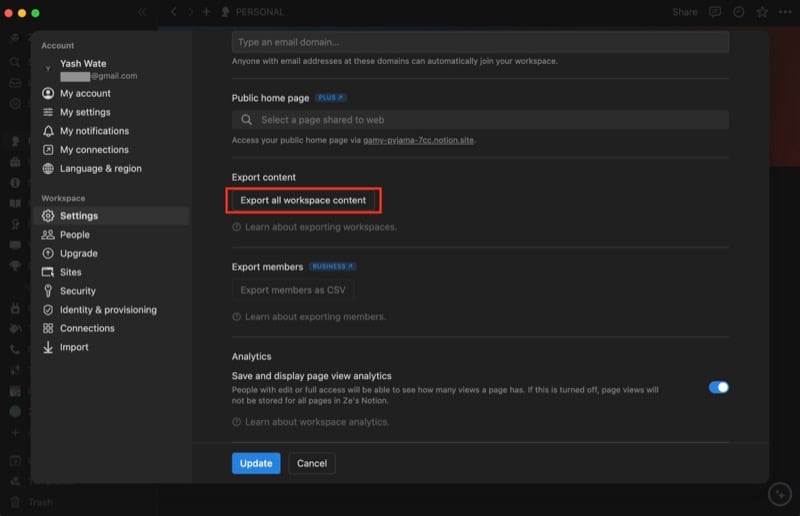This screenshot has height=516, width=800.
Task: Click the Connections grid icon
Action: point(48,329)
